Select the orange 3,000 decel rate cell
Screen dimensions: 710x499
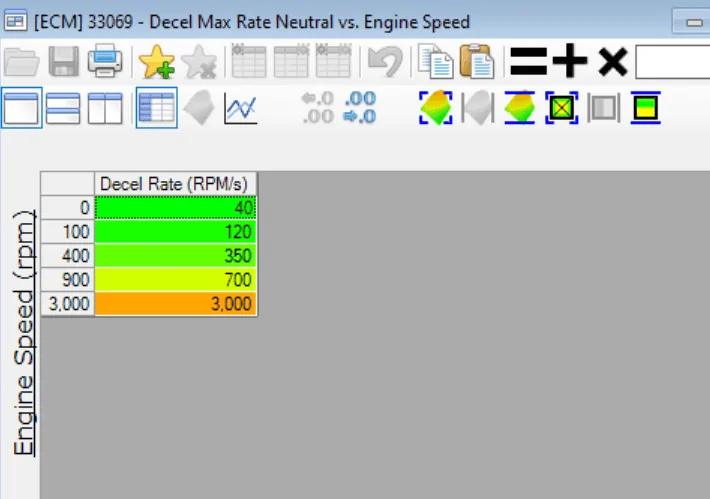176,304
